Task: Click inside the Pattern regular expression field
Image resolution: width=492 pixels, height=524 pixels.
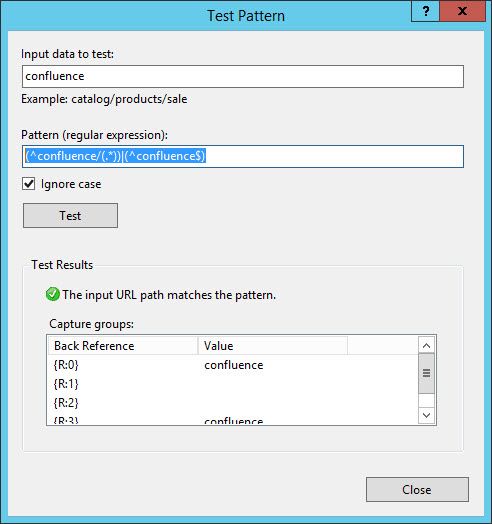Action: (243, 156)
